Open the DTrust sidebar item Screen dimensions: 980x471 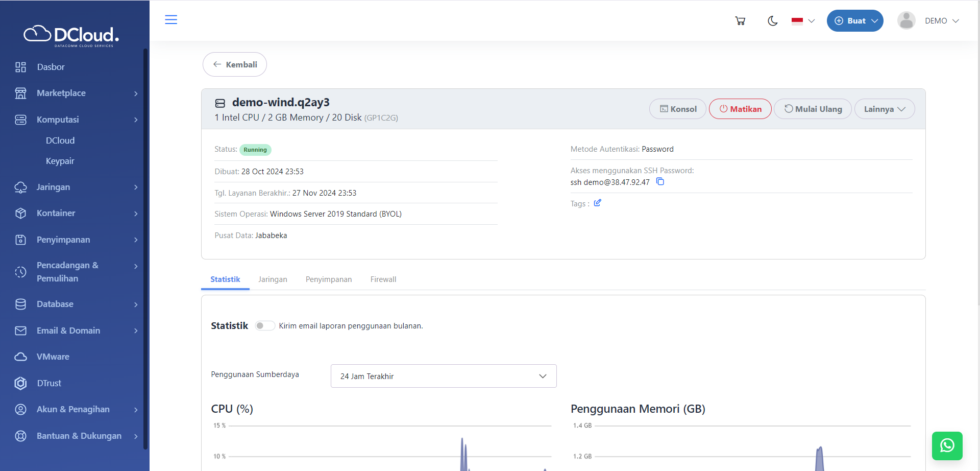49,383
